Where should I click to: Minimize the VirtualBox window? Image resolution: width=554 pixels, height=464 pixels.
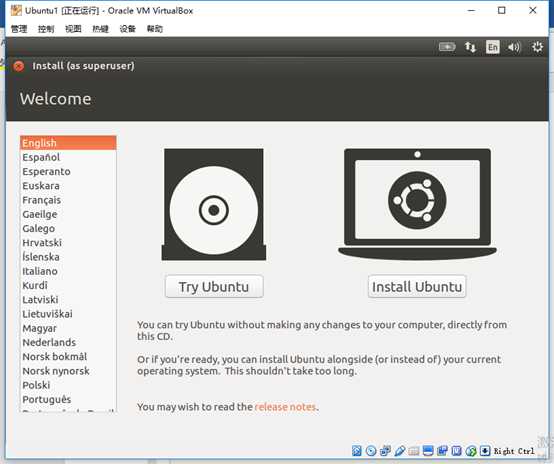point(471,10)
